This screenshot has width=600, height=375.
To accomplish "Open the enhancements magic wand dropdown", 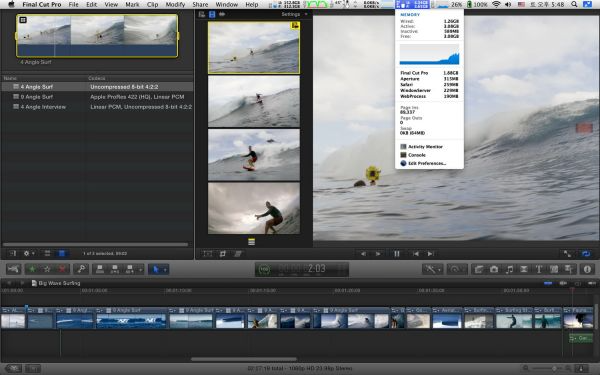I will (433, 269).
